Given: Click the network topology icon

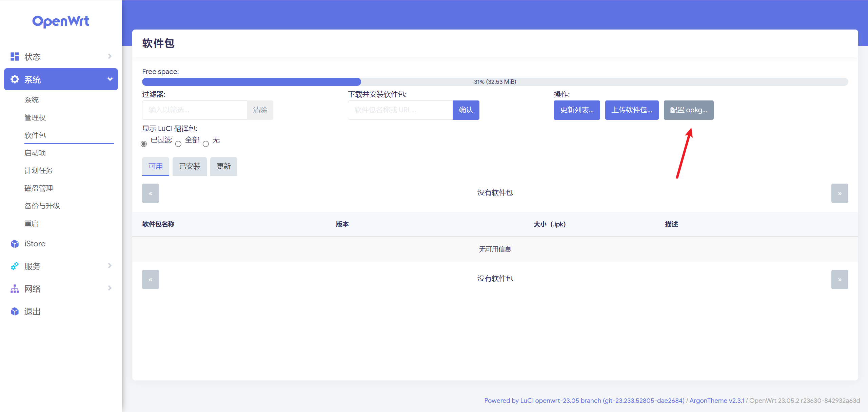Looking at the screenshot, I should tap(15, 289).
